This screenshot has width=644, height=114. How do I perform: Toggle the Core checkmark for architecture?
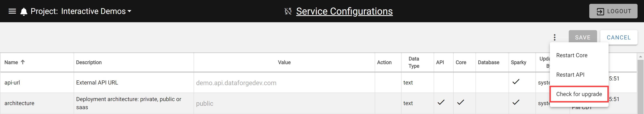(x=460, y=102)
